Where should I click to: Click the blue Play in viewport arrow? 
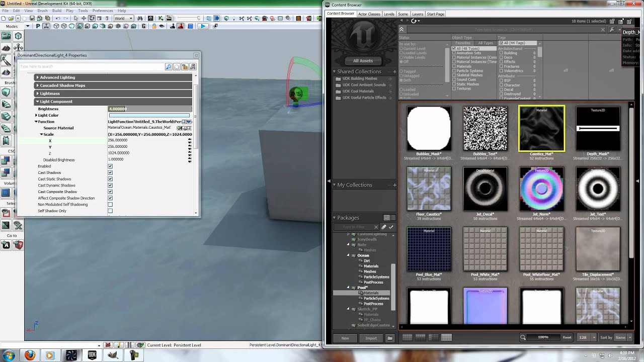coord(203,26)
